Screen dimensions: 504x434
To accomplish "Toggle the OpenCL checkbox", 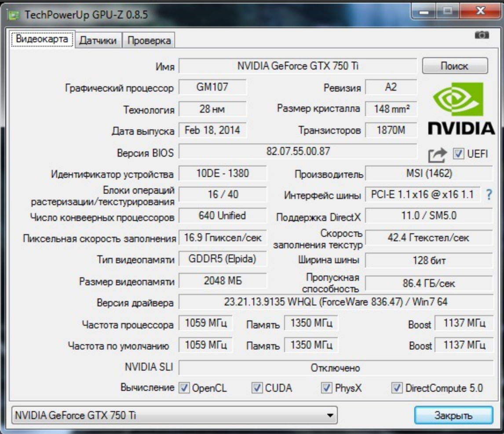I will coord(184,388).
